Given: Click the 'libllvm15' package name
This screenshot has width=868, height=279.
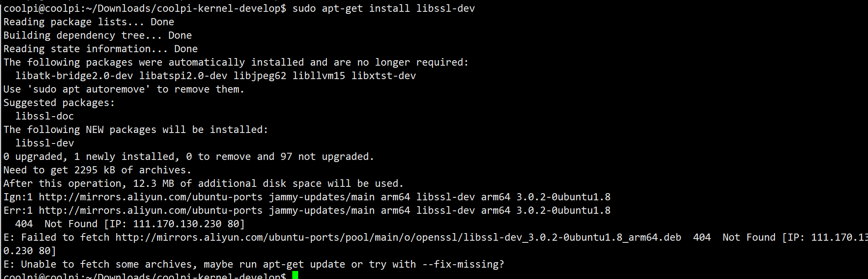Looking at the screenshot, I should pos(319,76).
